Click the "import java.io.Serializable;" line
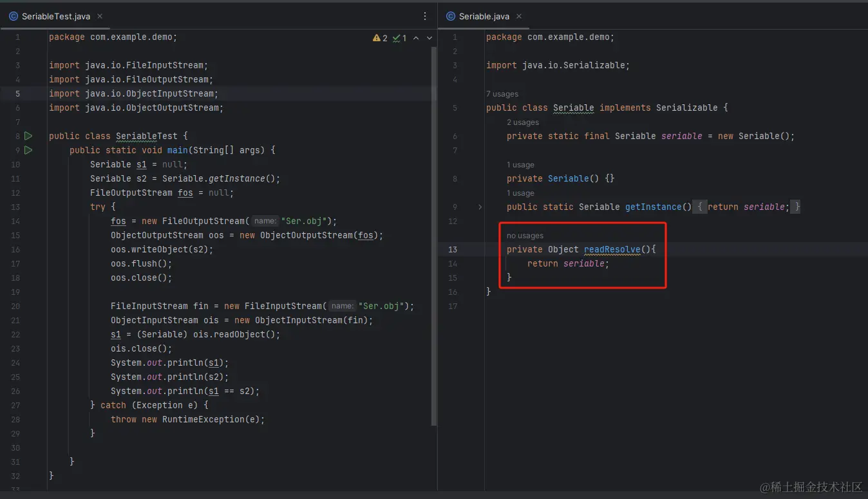Image resolution: width=868 pixels, height=499 pixels. click(x=558, y=65)
